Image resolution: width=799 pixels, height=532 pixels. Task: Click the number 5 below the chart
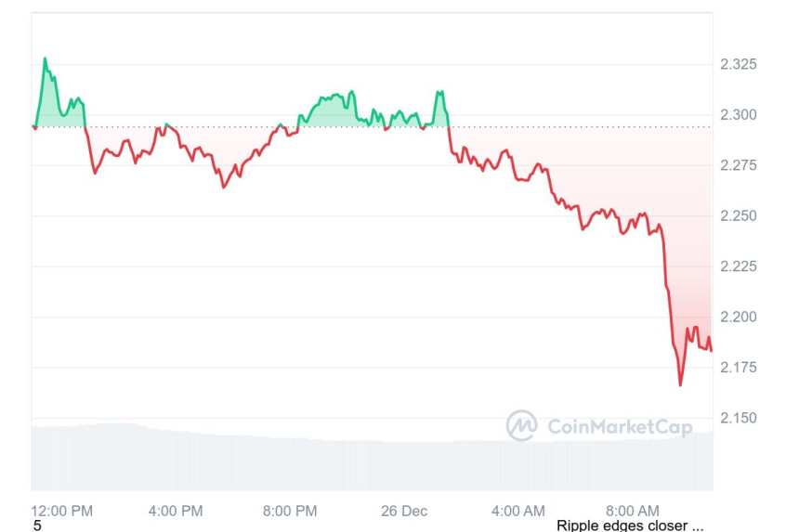[x=37, y=526]
